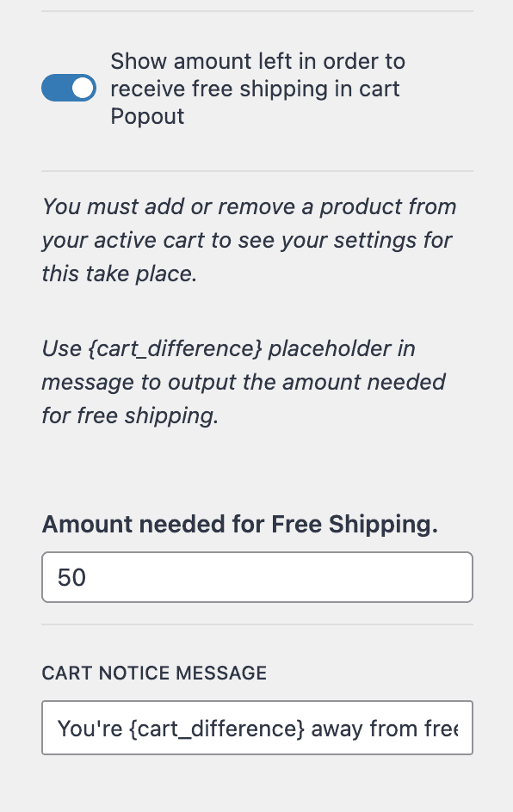This screenshot has height=812, width=513.
Task: Click the "You're {cart_difference} away" message box
Action: click(256, 728)
